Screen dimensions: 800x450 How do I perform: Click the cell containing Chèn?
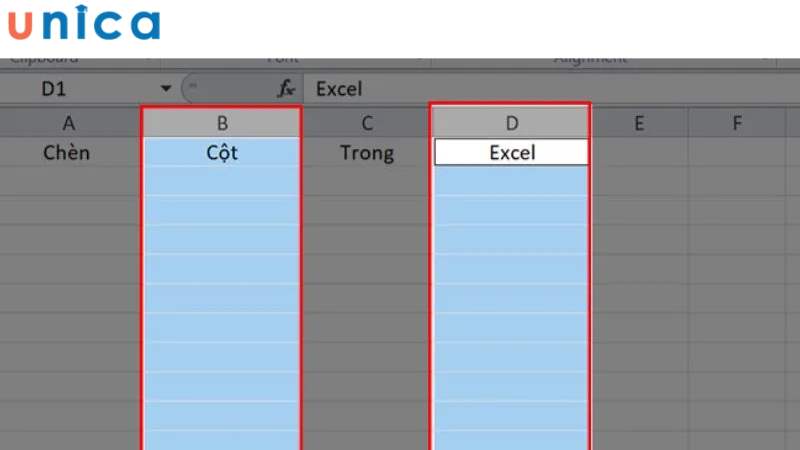coord(69,153)
